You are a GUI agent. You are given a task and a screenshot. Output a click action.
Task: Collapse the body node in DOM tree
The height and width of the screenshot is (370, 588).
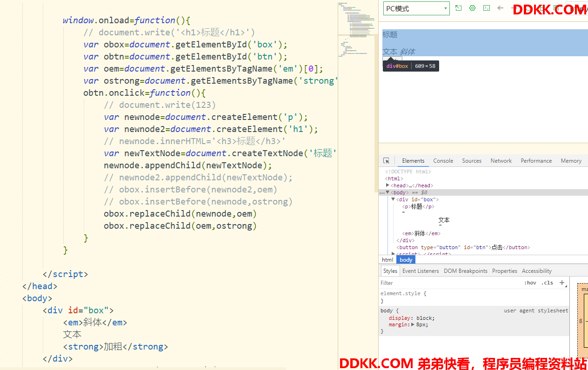click(388, 192)
